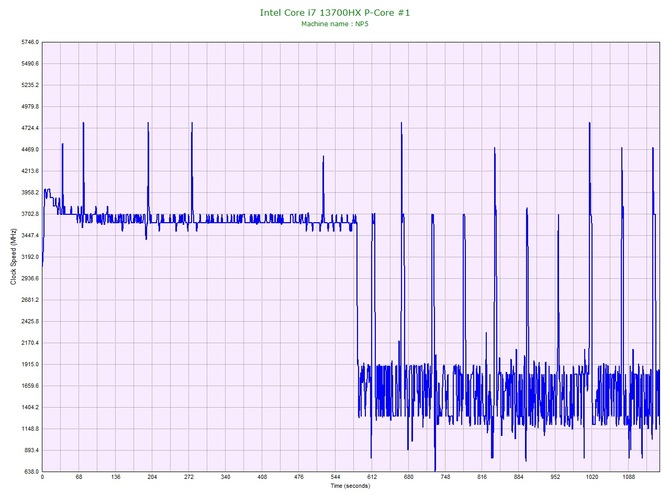Click the y-axis value 3447.4
The height and width of the screenshot is (503, 670).
point(30,235)
